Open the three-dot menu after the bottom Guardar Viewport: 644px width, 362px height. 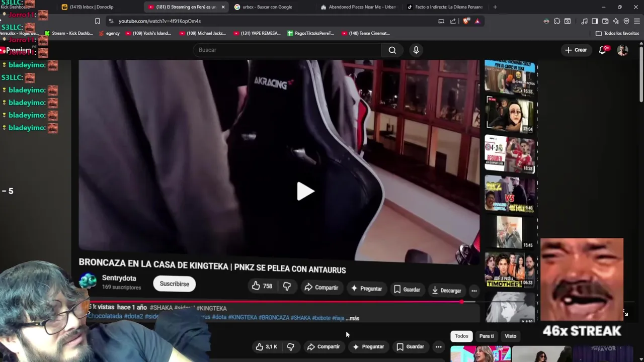[439, 346]
